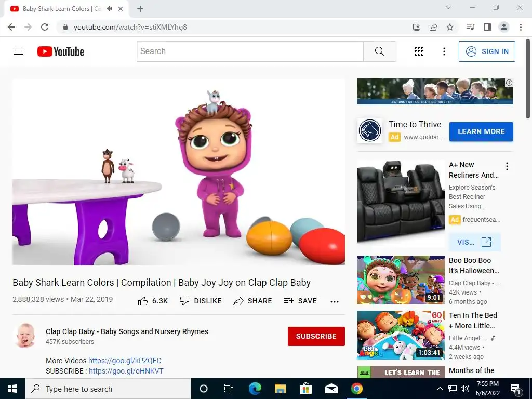
Task: Open Goddard ad logo icon
Action: click(370, 130)
